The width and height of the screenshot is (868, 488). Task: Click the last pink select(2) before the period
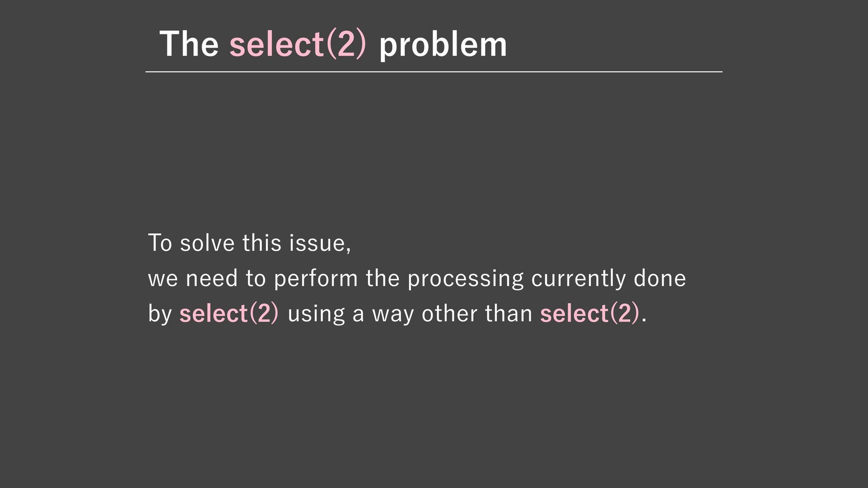coord(590,313)
